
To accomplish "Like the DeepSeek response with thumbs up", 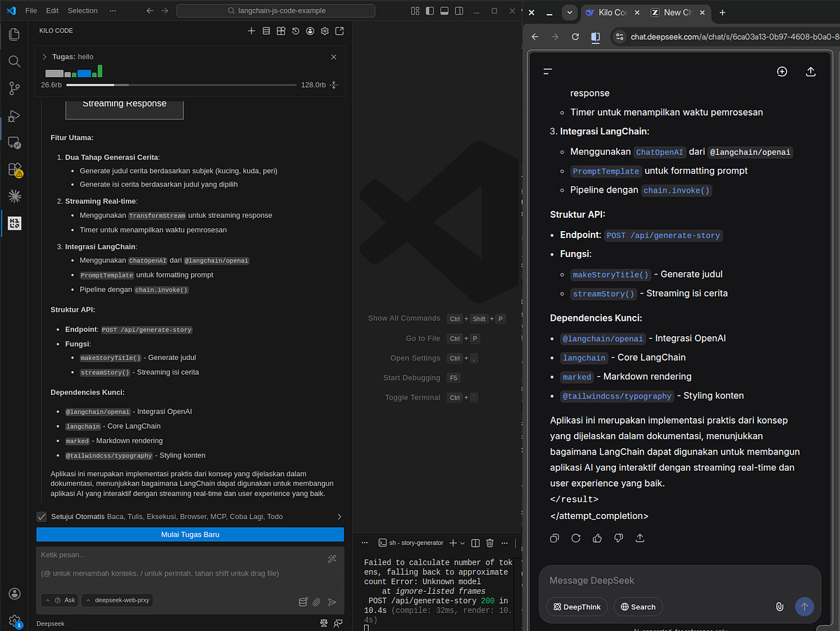I will tap(597, 538).
